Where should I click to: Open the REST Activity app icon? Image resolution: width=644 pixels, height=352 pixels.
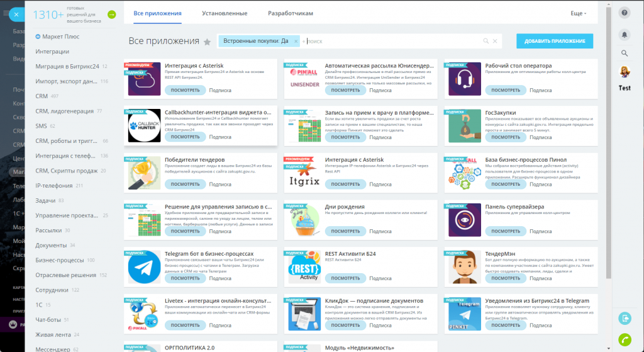[x=304, y=267]
